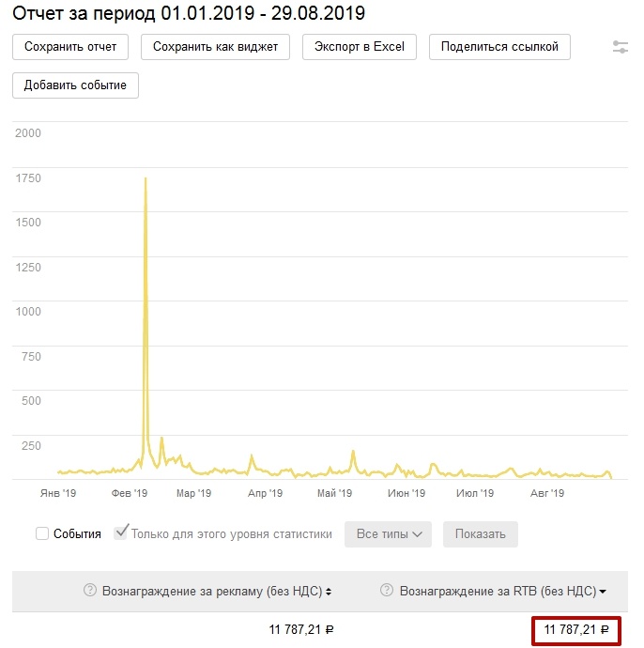Expand the Все типы dropdown
Screen dimensions: 644x648
pyautogui.click(x=388, y=534)
